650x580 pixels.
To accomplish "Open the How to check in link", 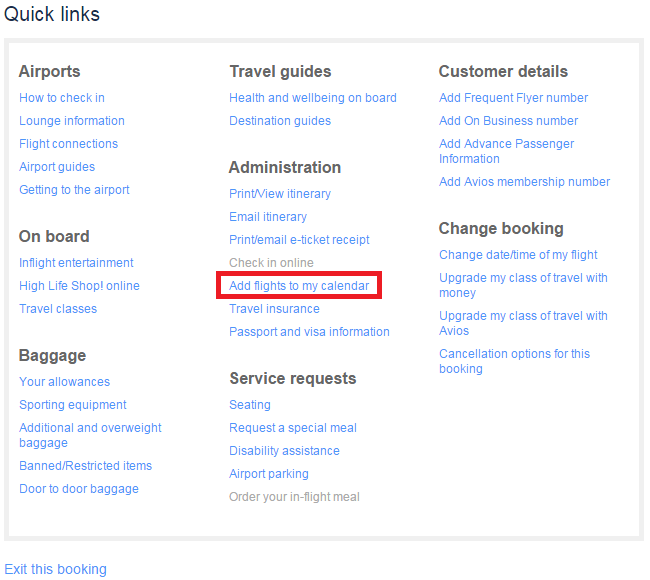I will (x=62, y=98).
